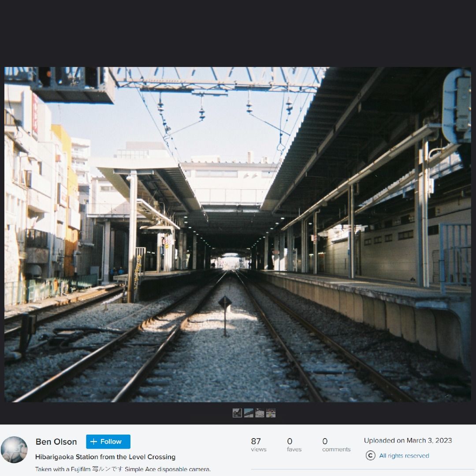Select the second thumbnail below the photo

pos(249,413)
